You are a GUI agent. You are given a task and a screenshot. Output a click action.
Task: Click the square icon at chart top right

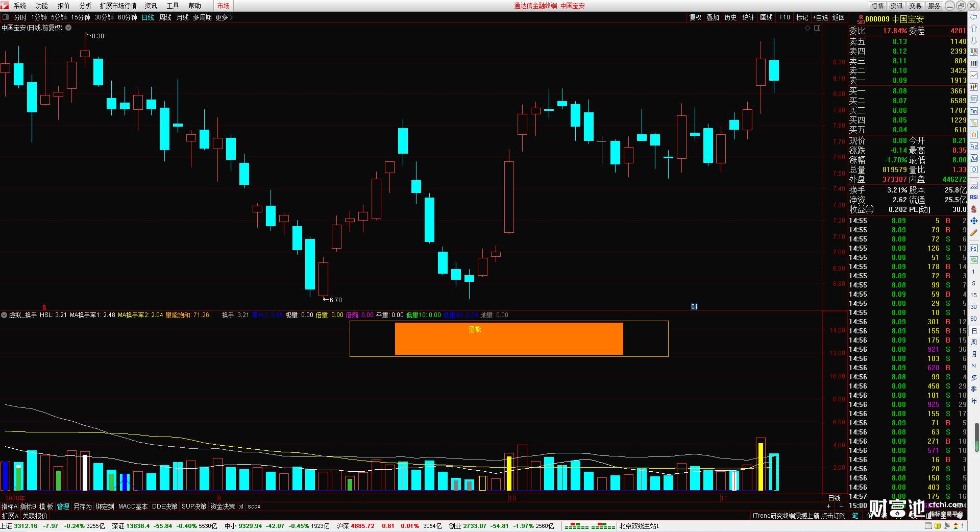tap(817, 28)
